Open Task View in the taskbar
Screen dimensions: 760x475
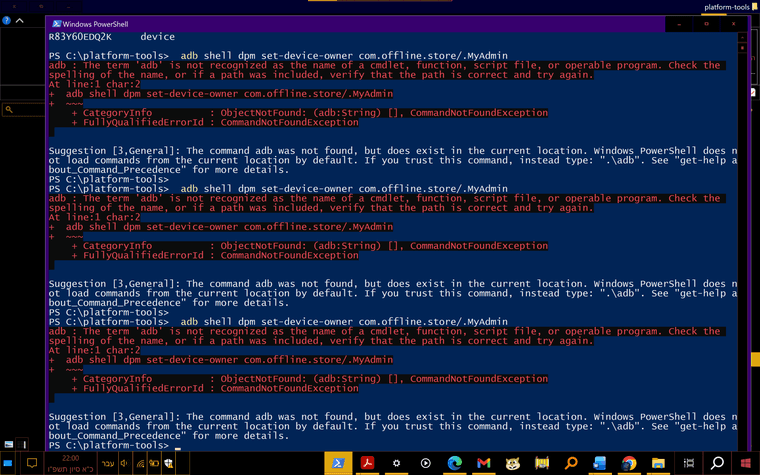[688, 463]
